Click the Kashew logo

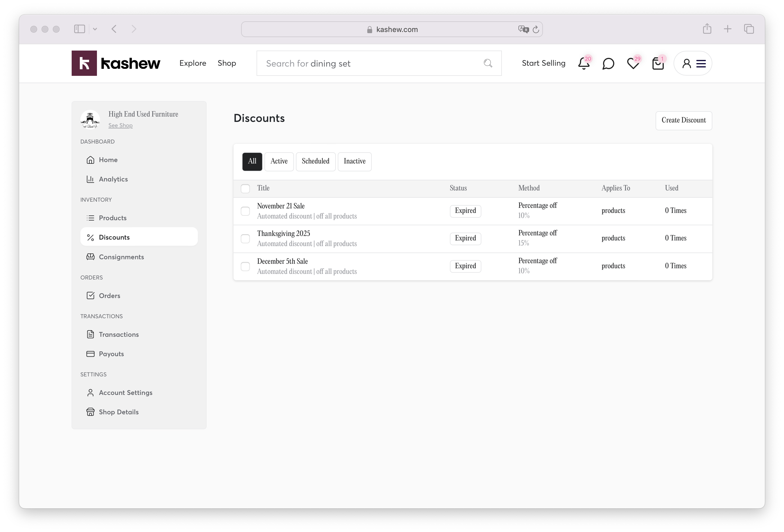tap(116, 63)
